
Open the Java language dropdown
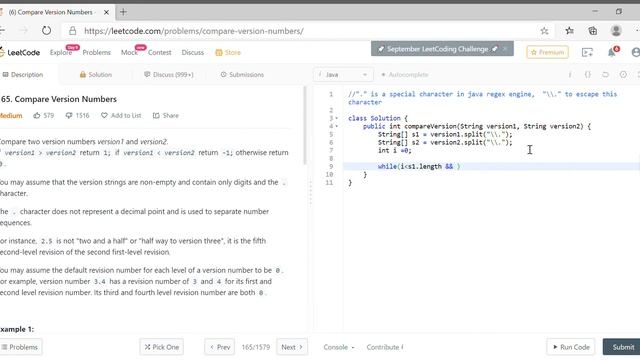[x=343, y=75]
